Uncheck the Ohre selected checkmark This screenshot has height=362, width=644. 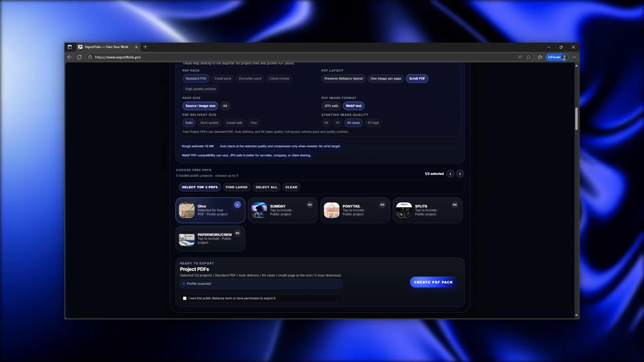coord(237,205)
